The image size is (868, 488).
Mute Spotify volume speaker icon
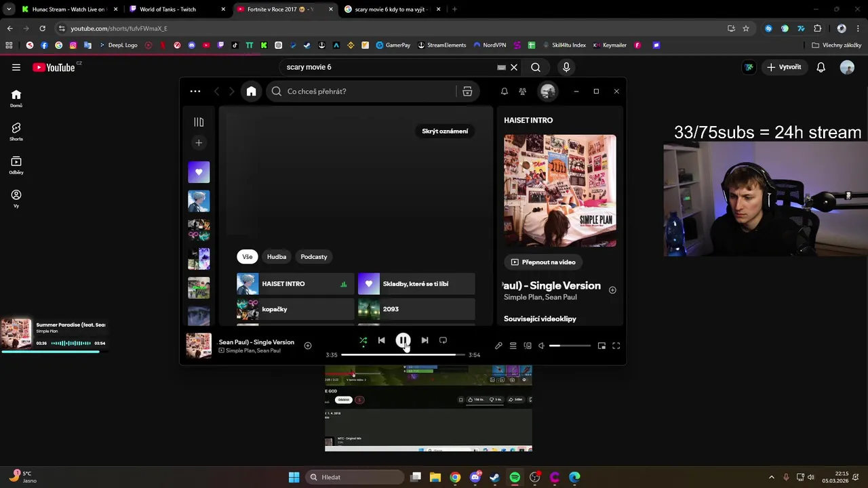(541, 346)
